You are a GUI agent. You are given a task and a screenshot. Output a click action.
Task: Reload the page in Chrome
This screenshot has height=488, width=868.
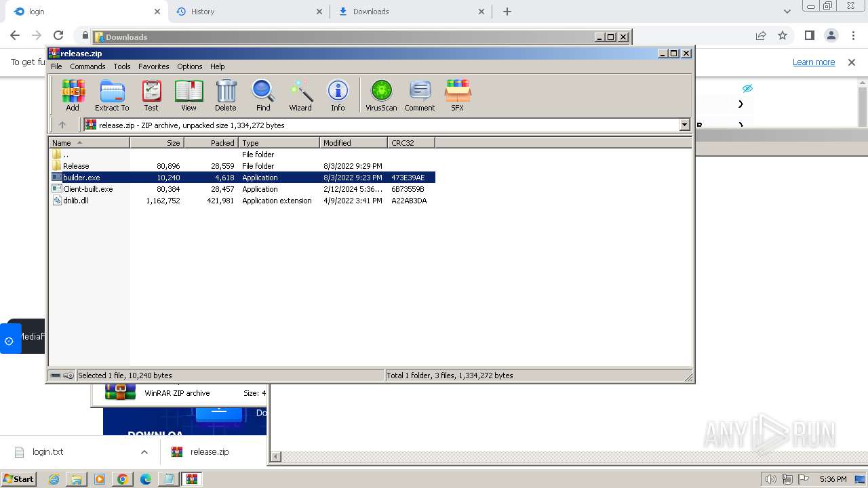(58, 35)
